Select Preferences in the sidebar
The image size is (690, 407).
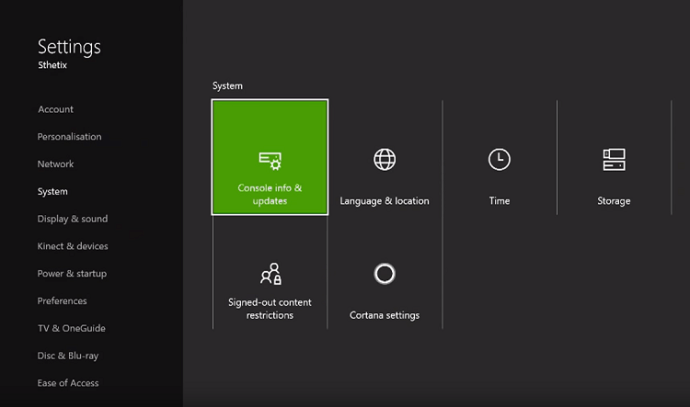coord(62,301)
